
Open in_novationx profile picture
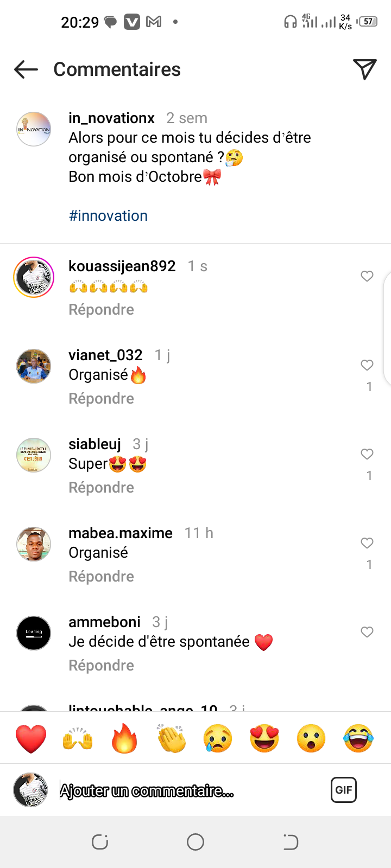[34, 129]
